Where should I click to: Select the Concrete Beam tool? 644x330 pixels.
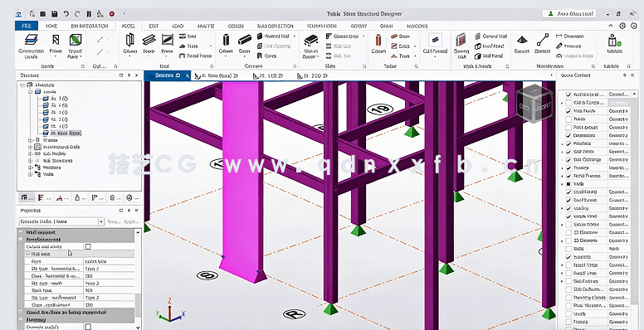point(244,44)
